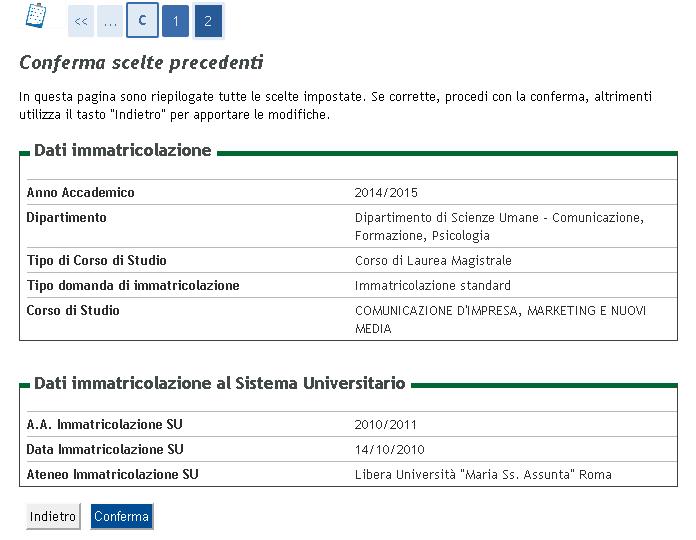Jump to step 2 in the wizard
The width and height of the screenshot is (696, 540).
(x=208, y=21)
